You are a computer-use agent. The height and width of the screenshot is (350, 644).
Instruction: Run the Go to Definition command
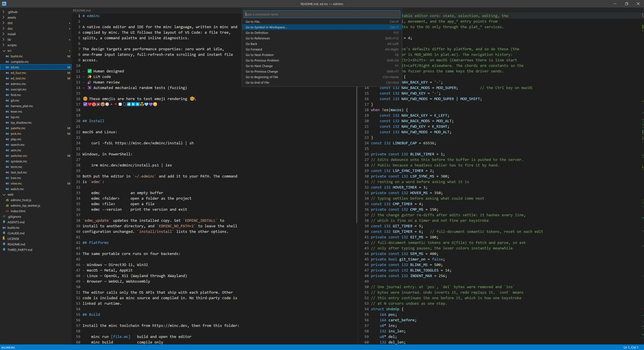(322, 33)
